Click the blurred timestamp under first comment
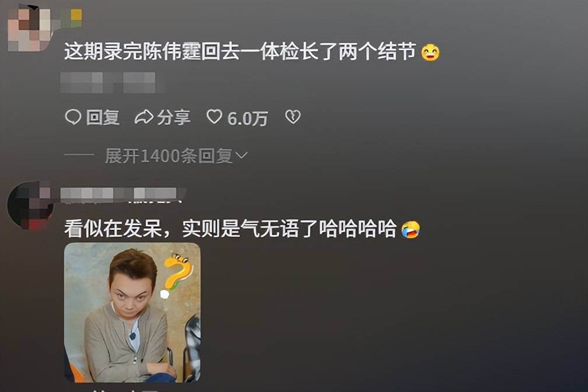The height and width of the screenshot is (392, 588). point(108,82)
